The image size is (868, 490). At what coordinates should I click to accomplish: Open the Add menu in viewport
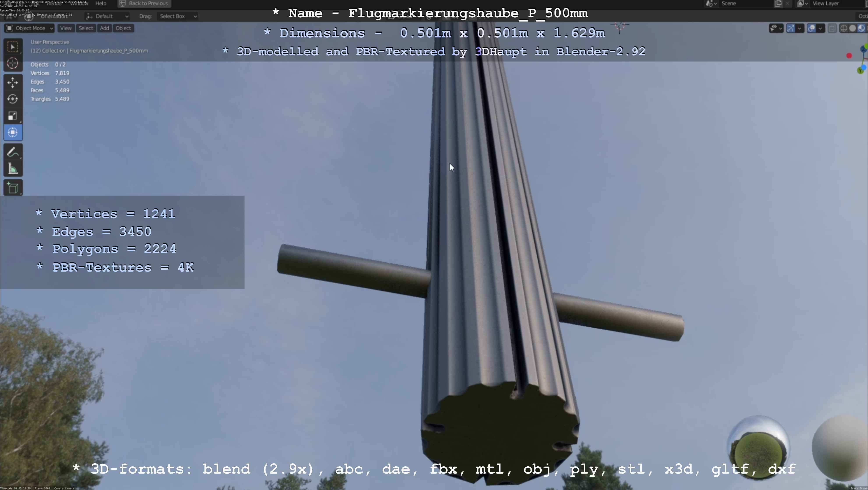click(x=104, y=28)
